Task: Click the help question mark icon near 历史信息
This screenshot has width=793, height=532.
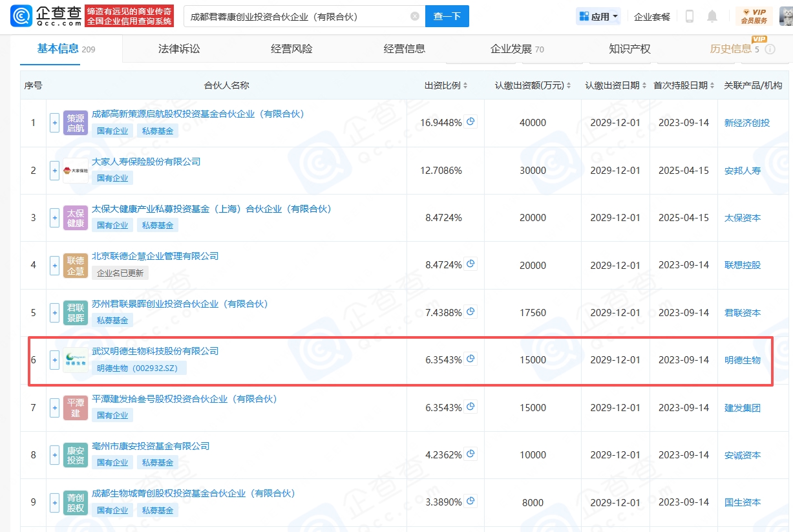Action: pos(770,49)
